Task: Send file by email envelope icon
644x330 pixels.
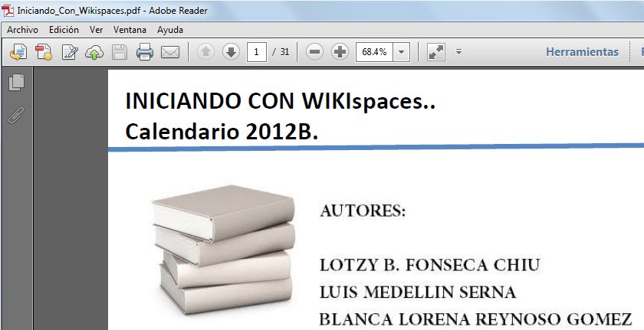Action: coord(170,52)
